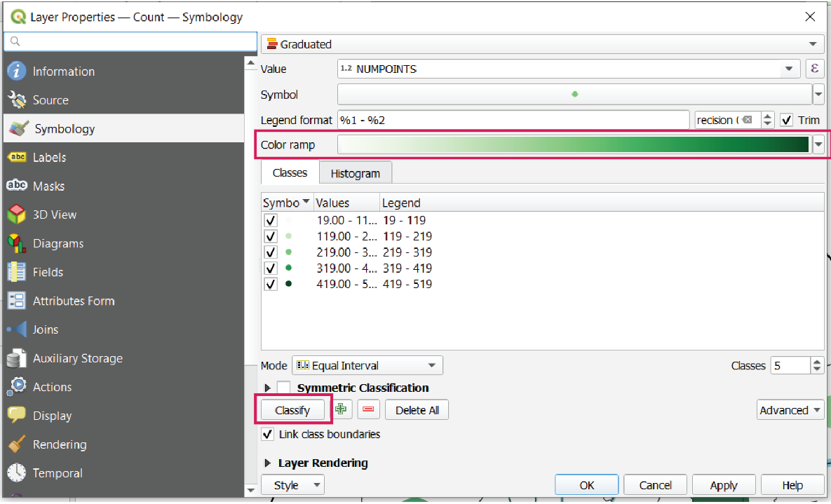The height and width of the screenshot is (504, 831).
Task: Open the Auxiliary Storage section
Action: point(77,359)
